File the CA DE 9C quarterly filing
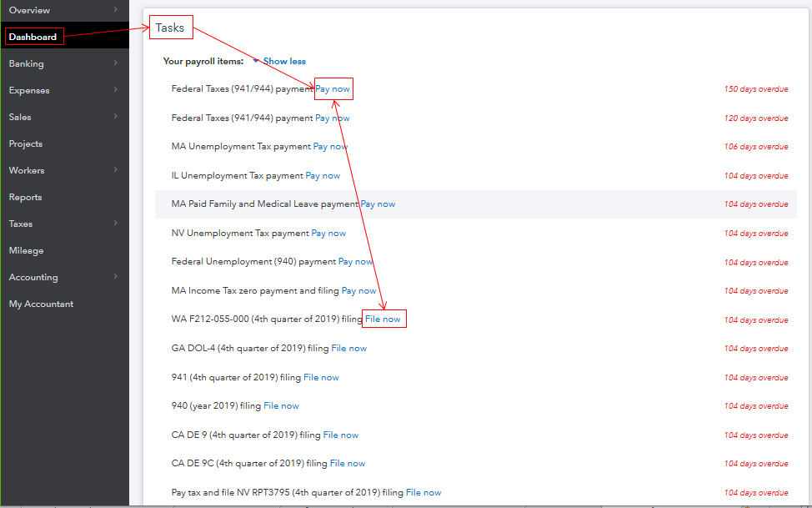Viewport: 812px width, 508px height. click(348, 463)
